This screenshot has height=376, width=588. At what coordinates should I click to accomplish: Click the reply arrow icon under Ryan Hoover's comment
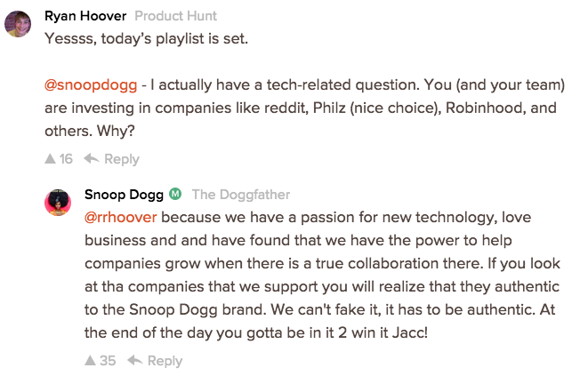[91, 159]
